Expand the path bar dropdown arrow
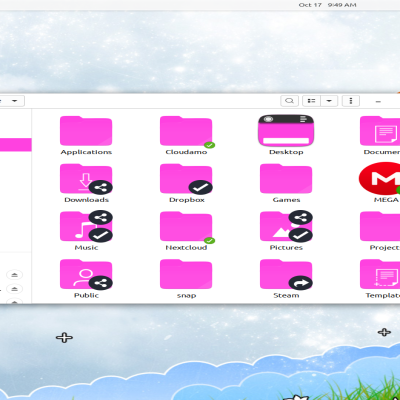The width and height of the screenshot is (400, 400). pos(14,101)
